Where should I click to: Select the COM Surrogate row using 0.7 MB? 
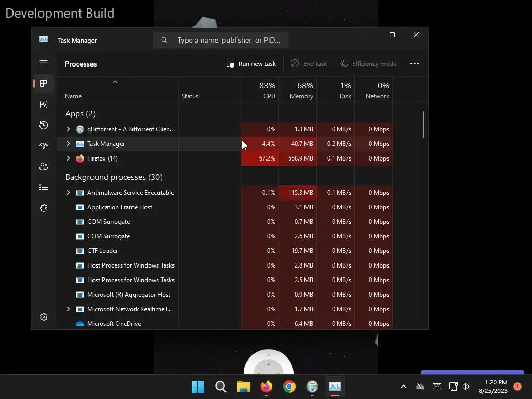[225, 222]
